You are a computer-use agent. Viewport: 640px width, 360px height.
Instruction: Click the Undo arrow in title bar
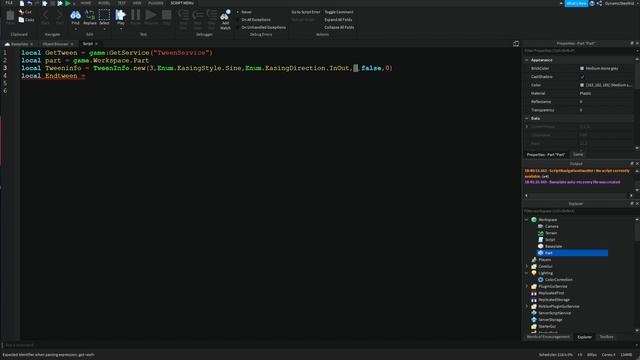(29, 3)
